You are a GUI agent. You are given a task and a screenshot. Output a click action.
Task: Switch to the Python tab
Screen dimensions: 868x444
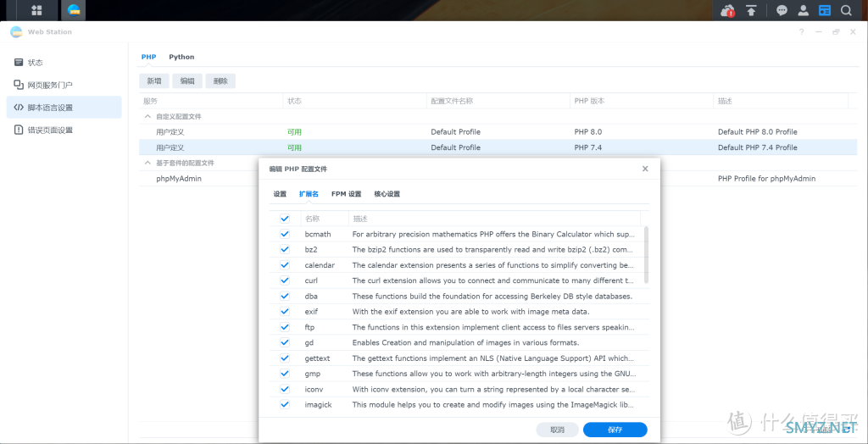coord(181,57)
